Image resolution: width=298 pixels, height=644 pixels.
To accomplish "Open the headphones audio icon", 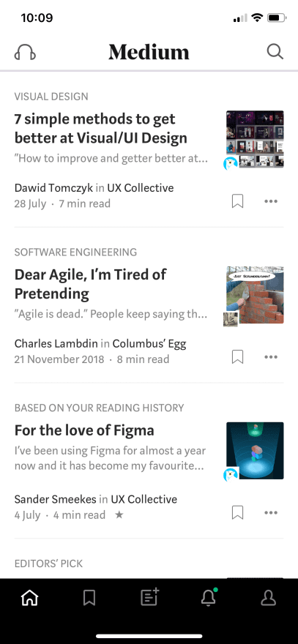I will pyautogui.click(x=25, y=52).
